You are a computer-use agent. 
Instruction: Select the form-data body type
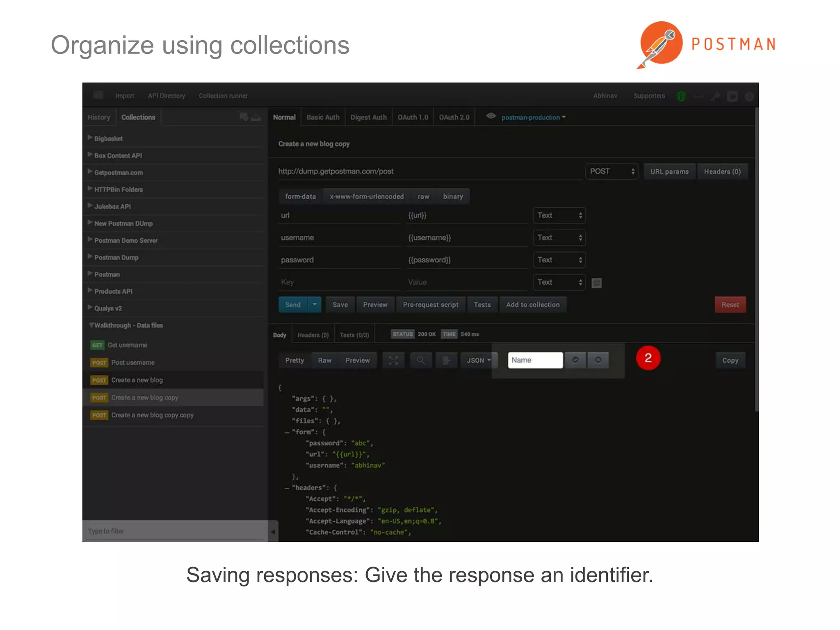pos(301,196)
